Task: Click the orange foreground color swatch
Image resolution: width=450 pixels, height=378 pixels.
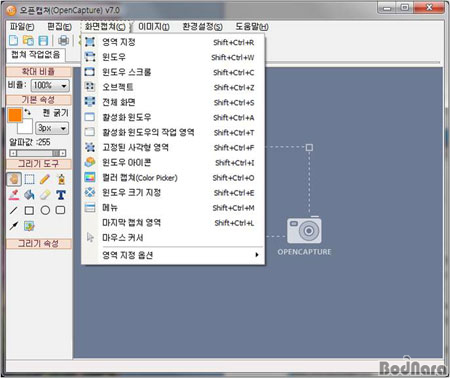Action: click(x=15, y=115)
